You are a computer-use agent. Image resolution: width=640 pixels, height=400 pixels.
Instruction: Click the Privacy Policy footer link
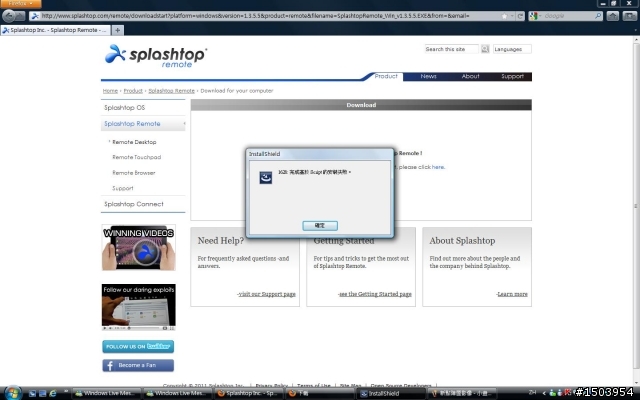click(x=271, y=385)
